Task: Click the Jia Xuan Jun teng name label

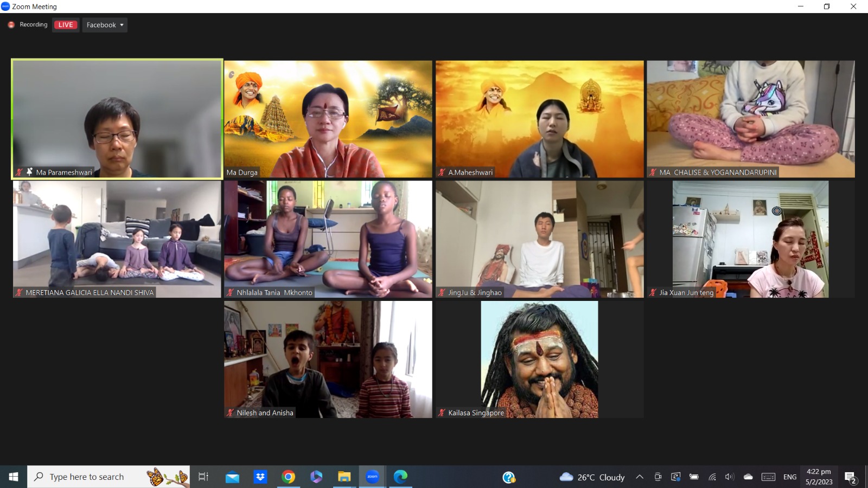Action: (x=686, y=293)
